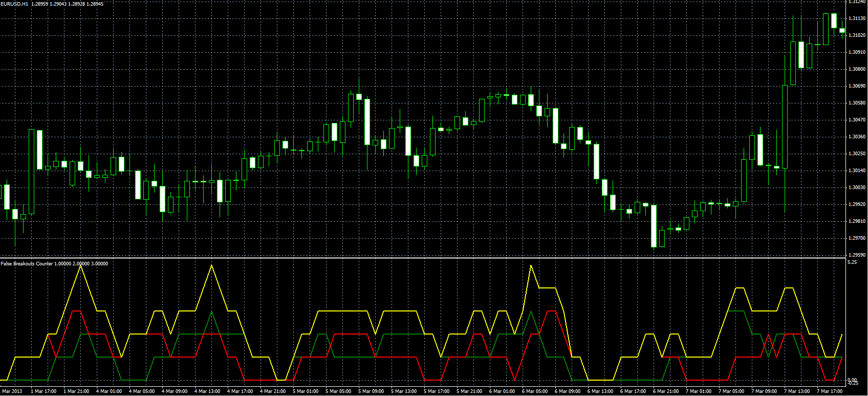Click the 7 Mar 09:00 time label
The width and height of the screenshot is (868, 396).
click(764, 391)
